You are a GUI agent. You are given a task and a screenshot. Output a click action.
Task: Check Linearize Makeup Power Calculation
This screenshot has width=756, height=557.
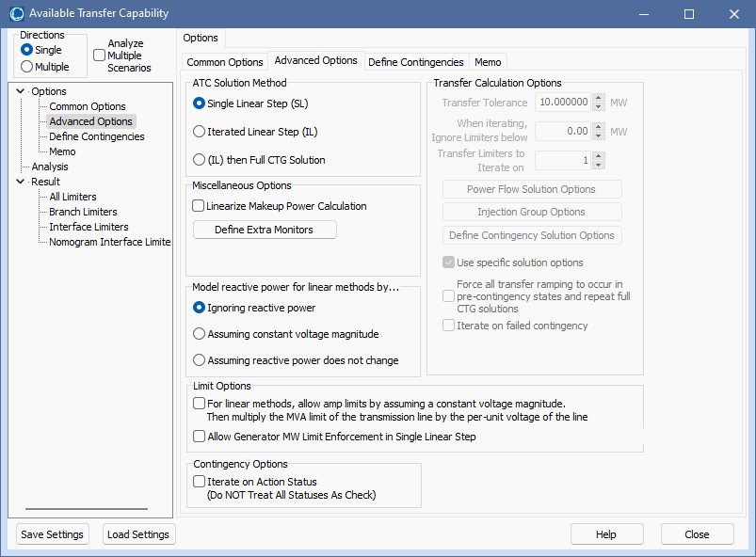point(199,206)
